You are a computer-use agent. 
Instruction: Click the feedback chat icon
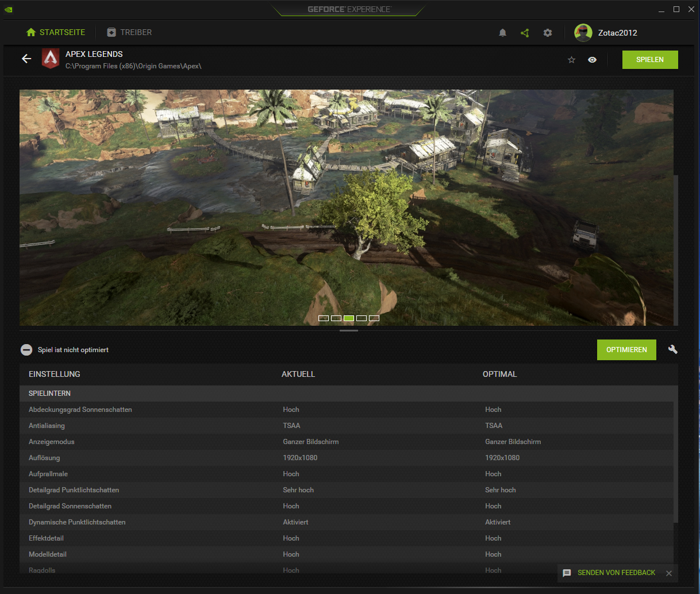tap(567, 573)
